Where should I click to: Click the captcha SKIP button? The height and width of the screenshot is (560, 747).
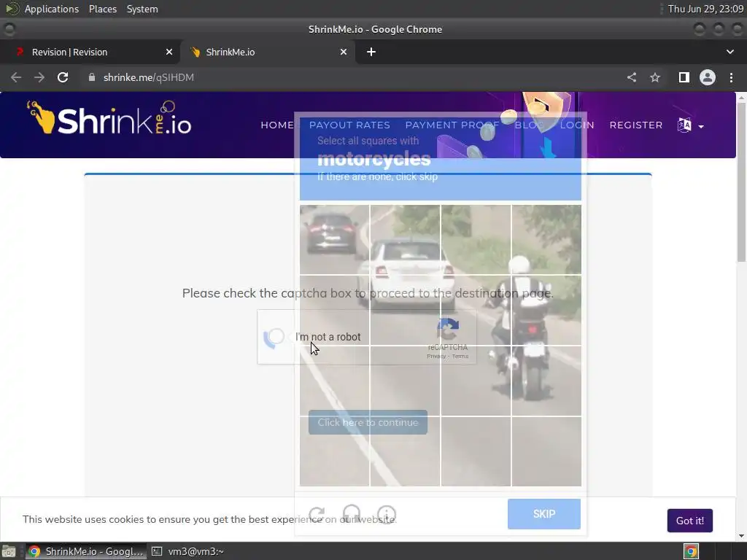(544, 514)
